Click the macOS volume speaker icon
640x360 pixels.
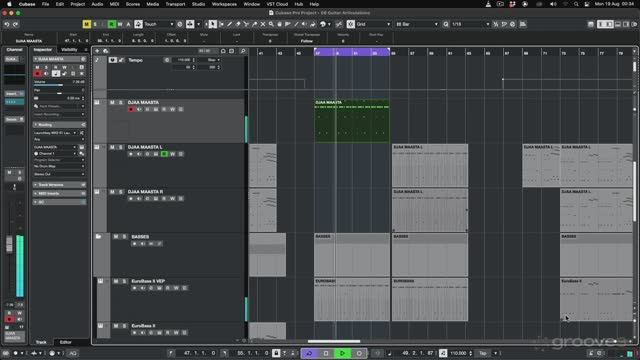pyautogui.click(x=553, y=4)
